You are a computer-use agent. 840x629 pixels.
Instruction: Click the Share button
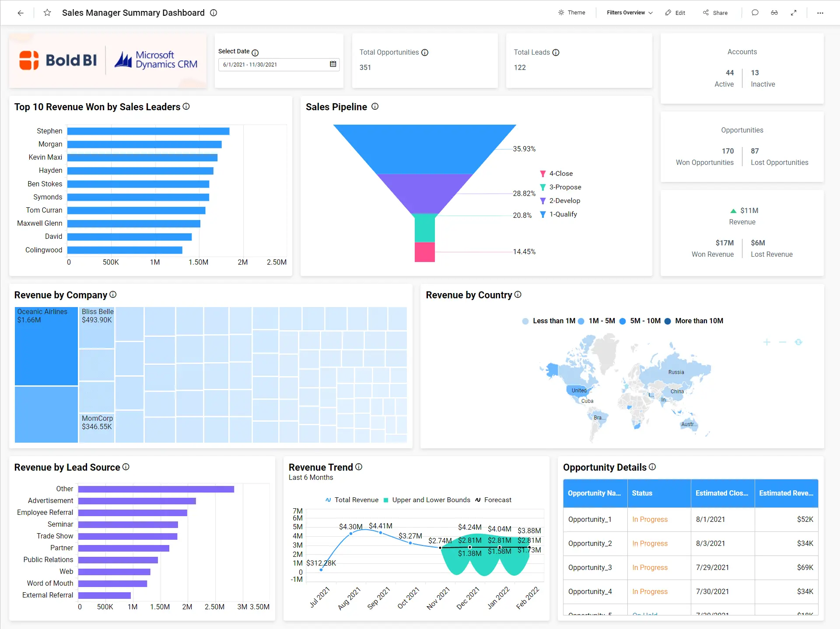[x=715, y=13]
